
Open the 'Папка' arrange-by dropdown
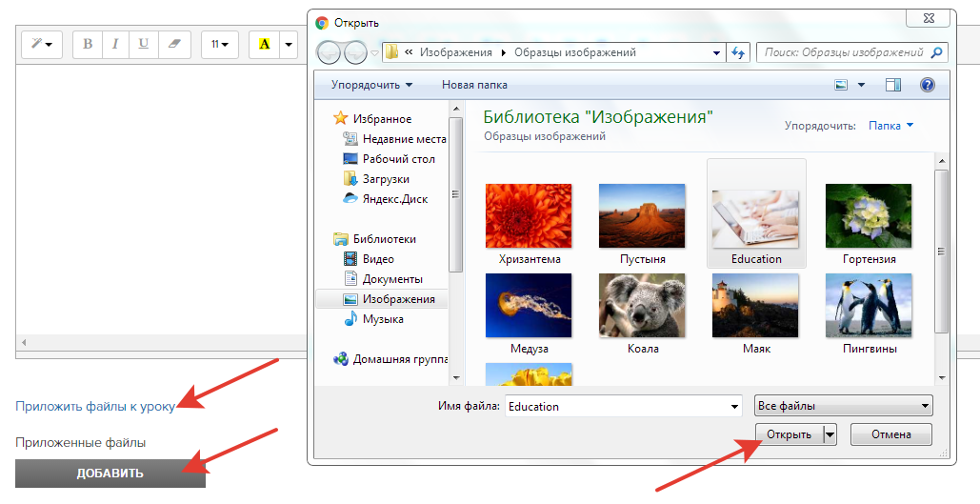point(890,125)
